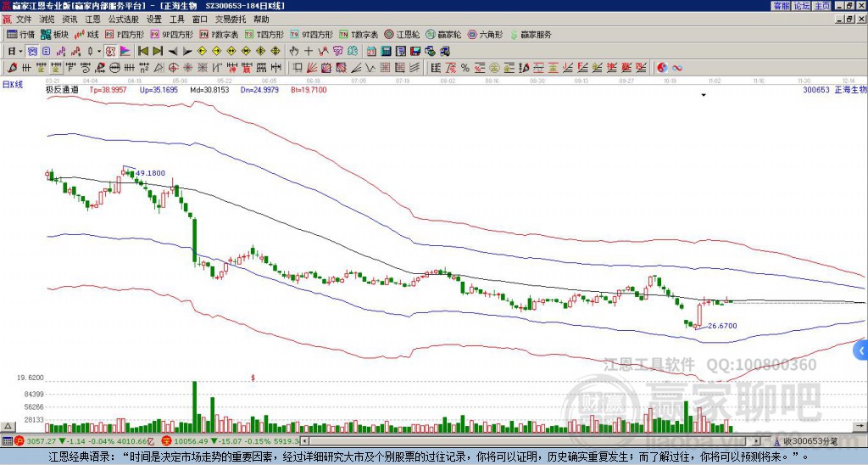Open the candlestick type dropdown arrow

pos(99,52)
